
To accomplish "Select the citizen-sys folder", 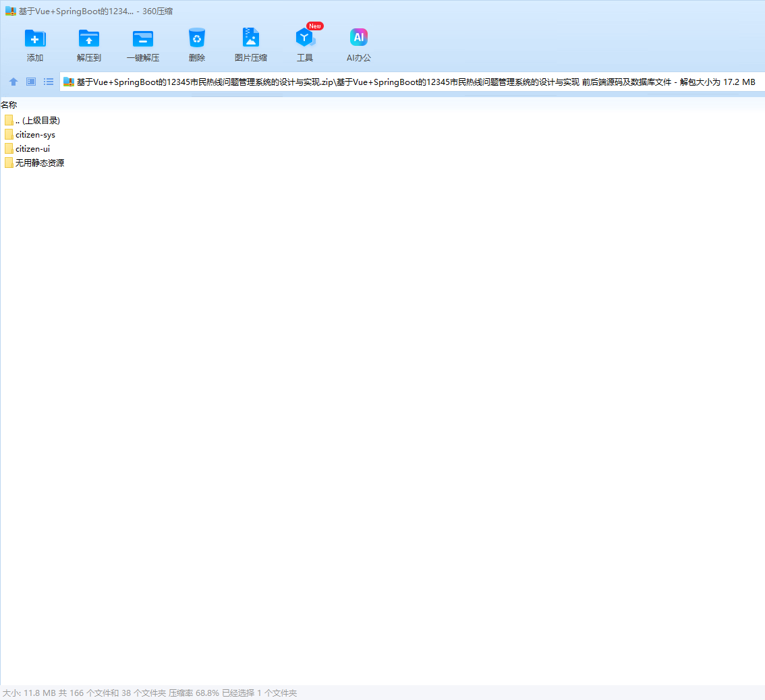I will pyautogui.click(x=30, y=135).
